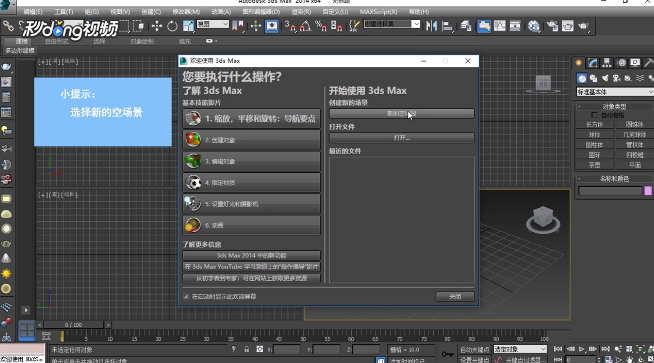This screenshot has height=363, width=654.
Task: Open the Material Editor icon
Action: (533, 26)
